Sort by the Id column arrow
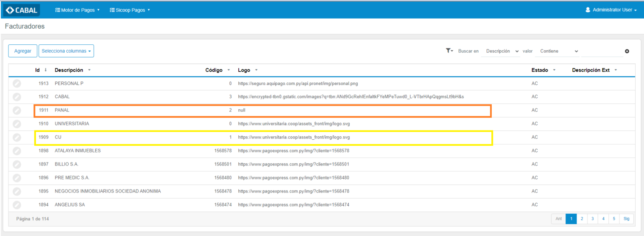The image size is (644, 236). (x=46, y=70)
